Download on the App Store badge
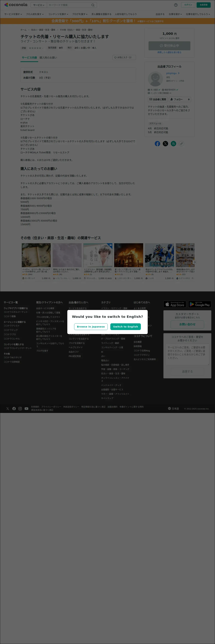This screenshot has width=215, height=644. pos(175,304)
